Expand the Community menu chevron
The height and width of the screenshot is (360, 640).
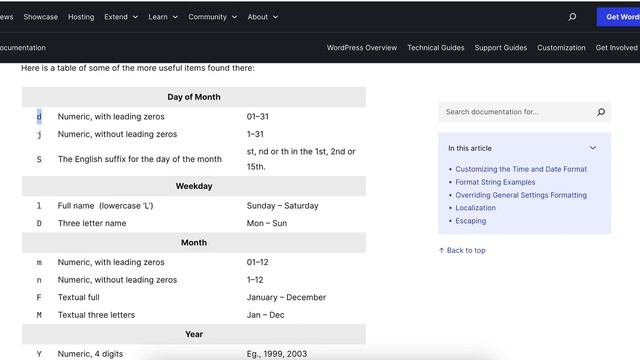pyautogui.click(x=234, y=17)
